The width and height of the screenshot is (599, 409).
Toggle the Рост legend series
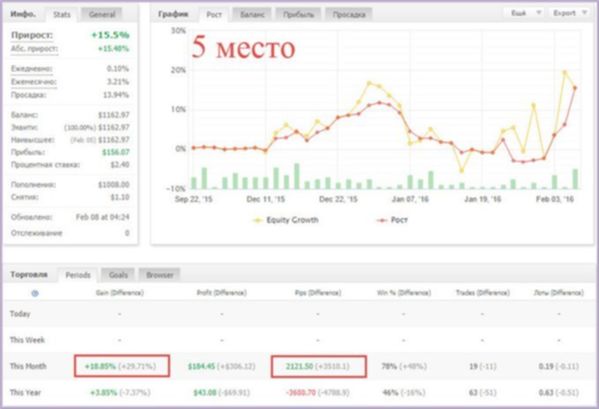(393, 220)
